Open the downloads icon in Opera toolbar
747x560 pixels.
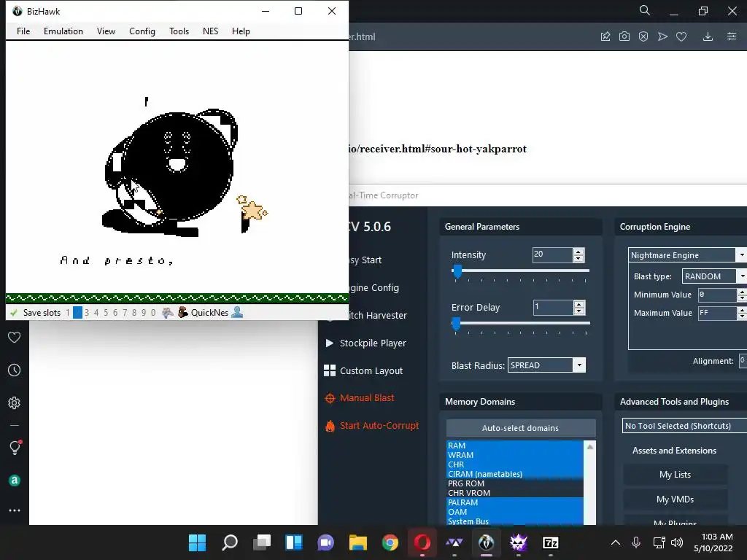(x=708, y=36)
